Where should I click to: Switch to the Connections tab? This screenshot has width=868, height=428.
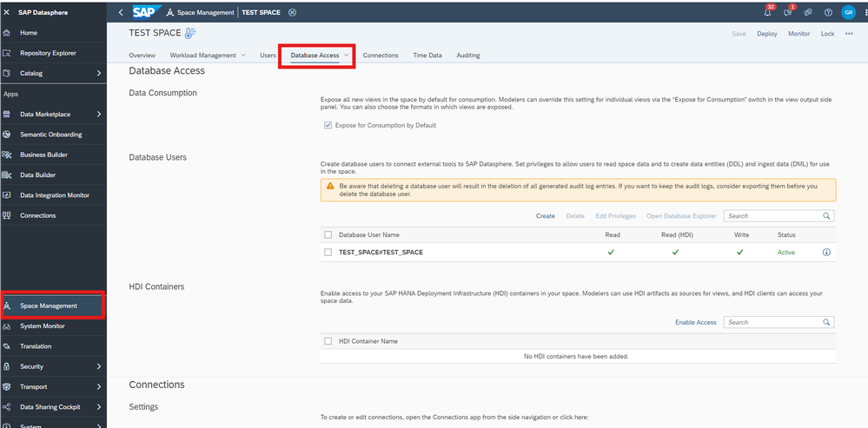[380, 56]
